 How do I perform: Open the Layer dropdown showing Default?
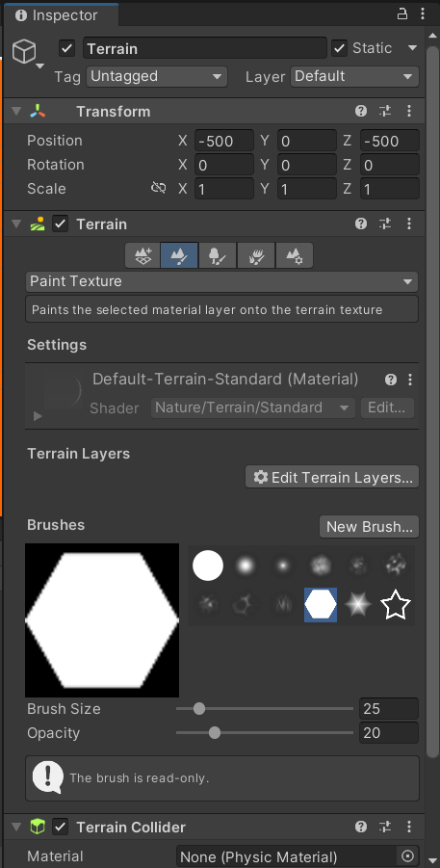tap(354, 76)
